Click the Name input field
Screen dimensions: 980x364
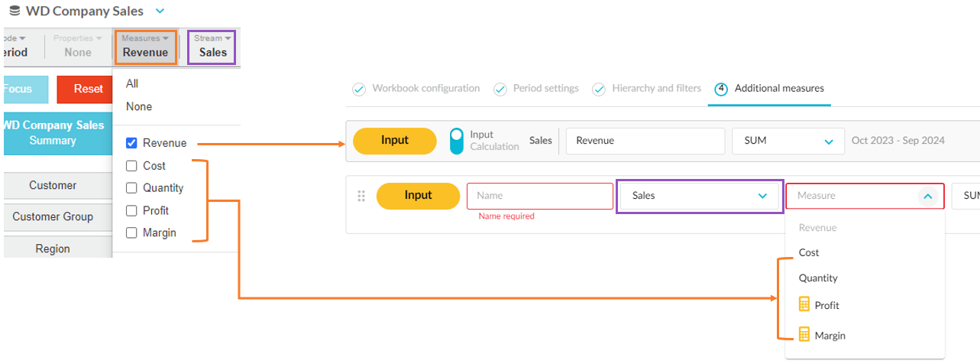[x=539, y=196]
